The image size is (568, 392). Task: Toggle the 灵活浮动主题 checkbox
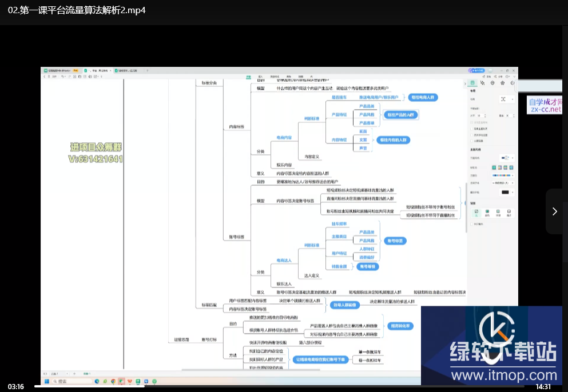pos(472,134)
